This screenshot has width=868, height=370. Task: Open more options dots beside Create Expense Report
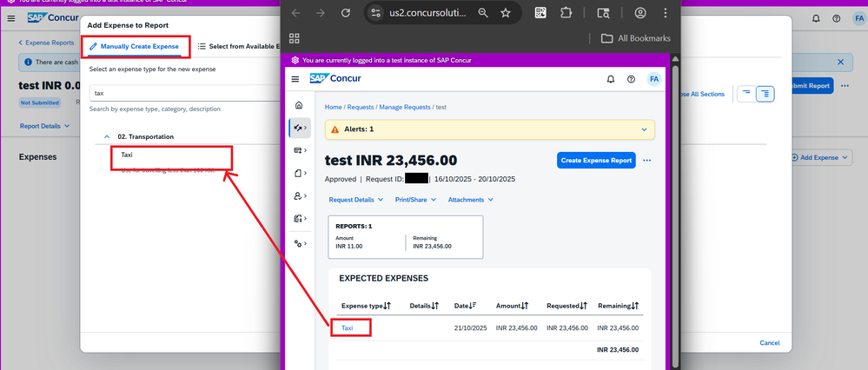pos(646,161)
